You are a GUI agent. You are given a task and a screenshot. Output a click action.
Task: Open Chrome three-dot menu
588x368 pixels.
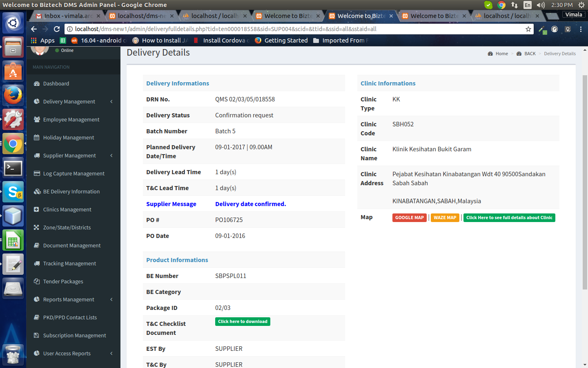click(x=581, y=29)
